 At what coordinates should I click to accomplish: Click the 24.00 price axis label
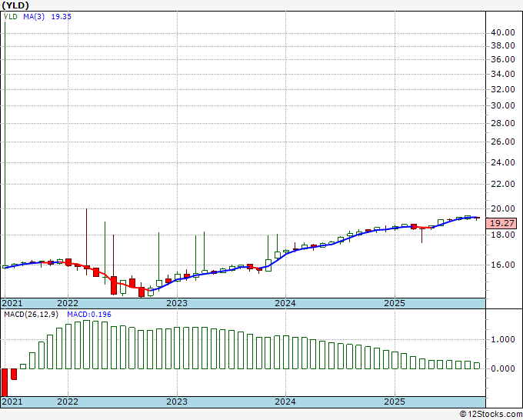coord(503,162)
